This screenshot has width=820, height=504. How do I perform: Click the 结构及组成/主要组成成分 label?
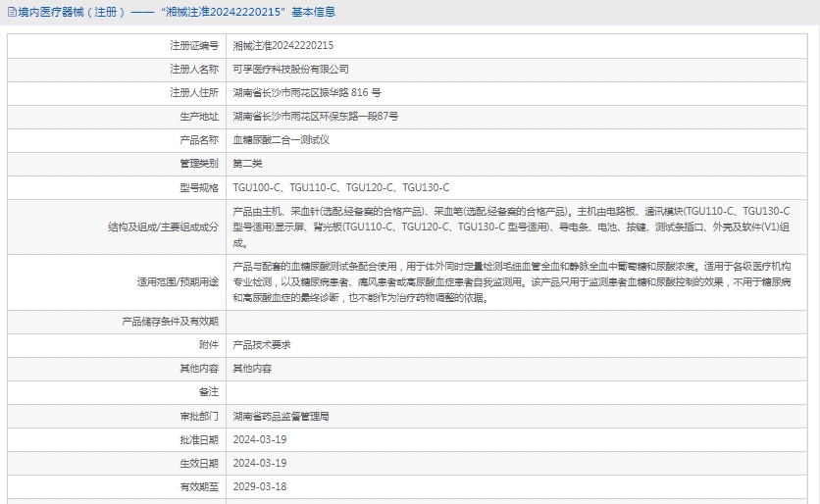pyautogui.click(x=163, y=227)
